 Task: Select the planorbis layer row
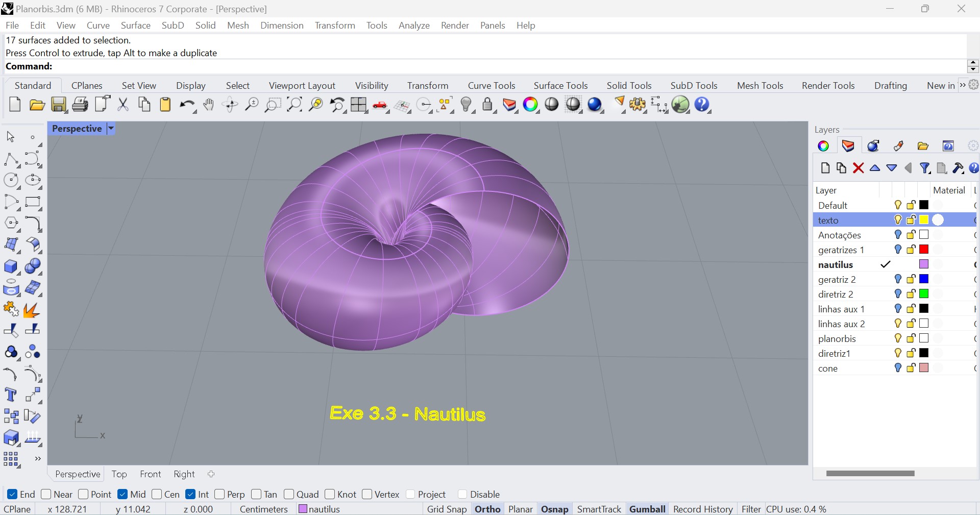click(x=894, y=338)
